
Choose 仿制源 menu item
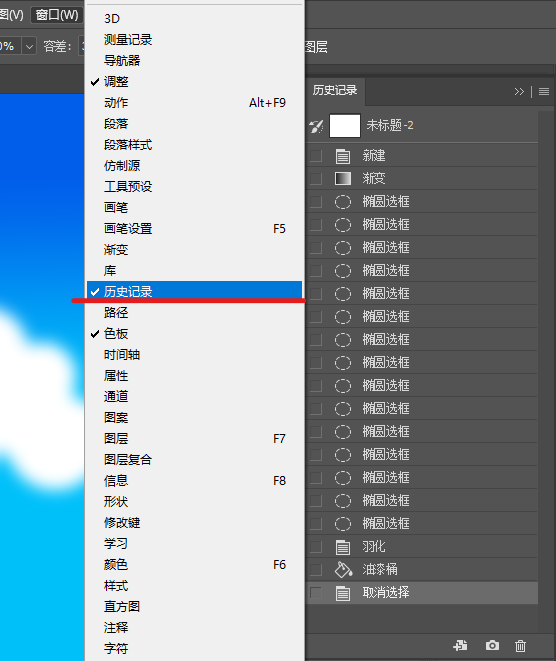click(x=194, y=166)
